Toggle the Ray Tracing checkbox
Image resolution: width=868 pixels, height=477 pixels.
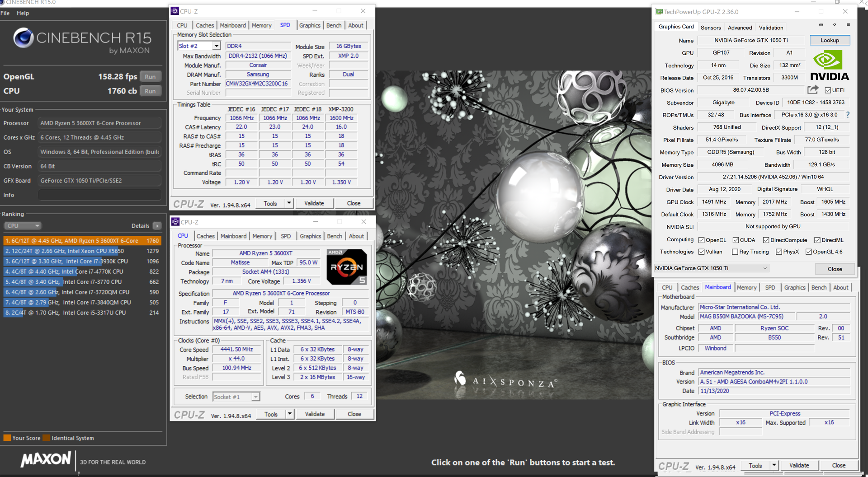(735, 252)
